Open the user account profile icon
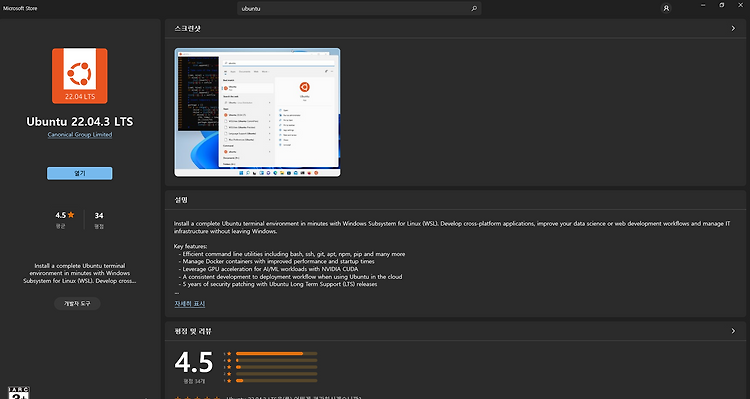Viewport: 750px width, 399px height. [666, 8]
